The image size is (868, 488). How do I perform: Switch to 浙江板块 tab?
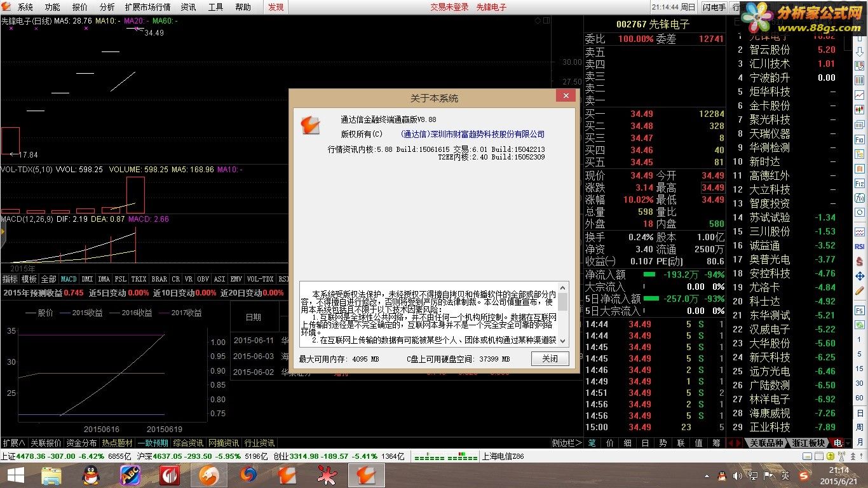(808, 443)
